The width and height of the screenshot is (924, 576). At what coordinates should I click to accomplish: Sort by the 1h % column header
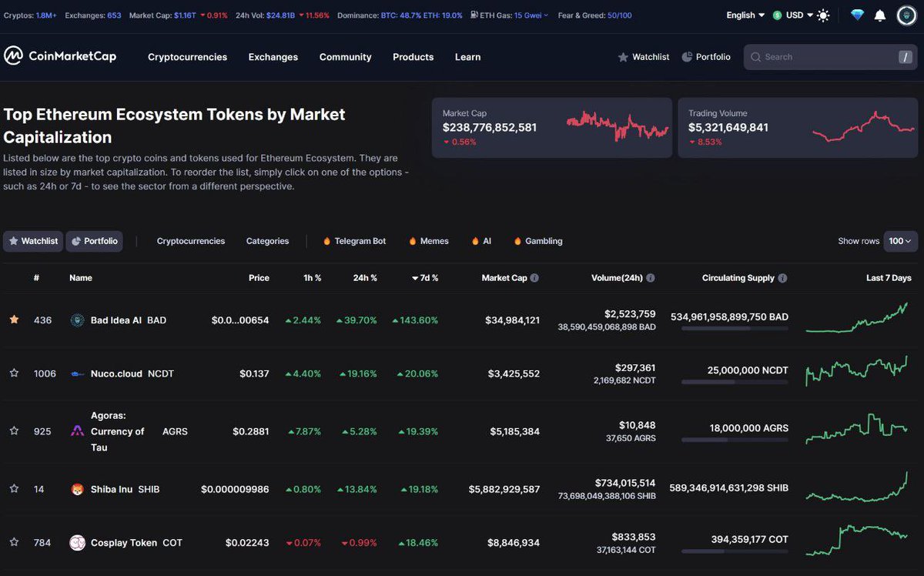click(313, 278)
